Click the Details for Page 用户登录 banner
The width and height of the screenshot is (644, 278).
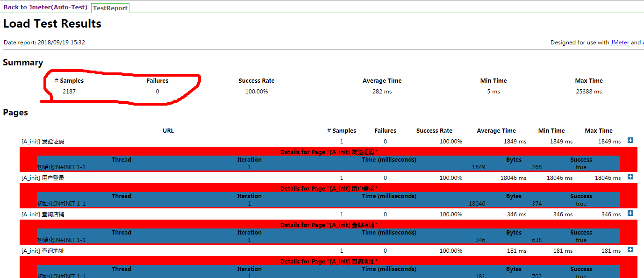[329, 189]
